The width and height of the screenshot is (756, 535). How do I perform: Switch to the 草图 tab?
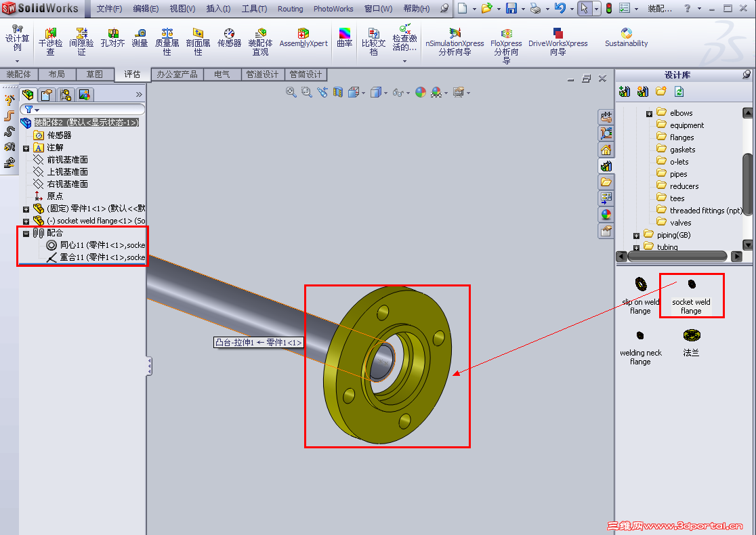pyautogui.click(x=95, y=74)
